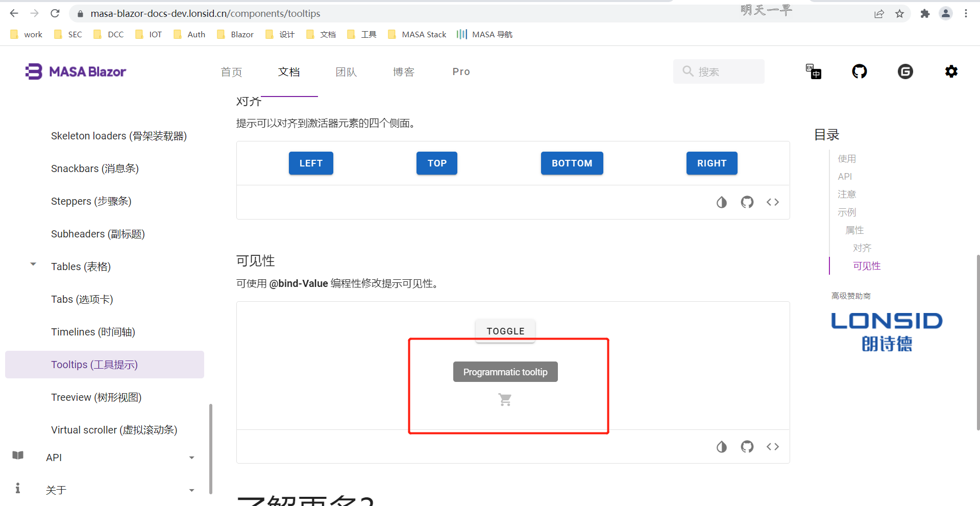Click the TOGGLE button
The image size is (980, 506).
coord(505,331)
